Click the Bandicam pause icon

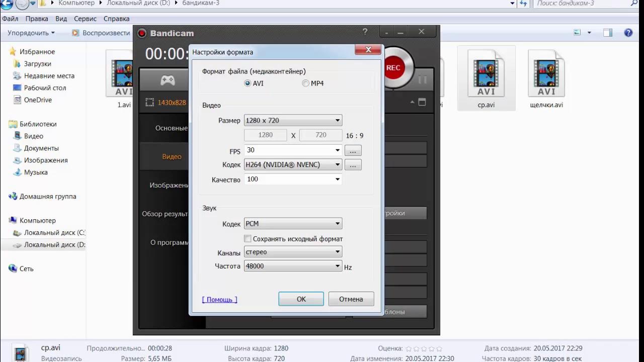point(423,79)
